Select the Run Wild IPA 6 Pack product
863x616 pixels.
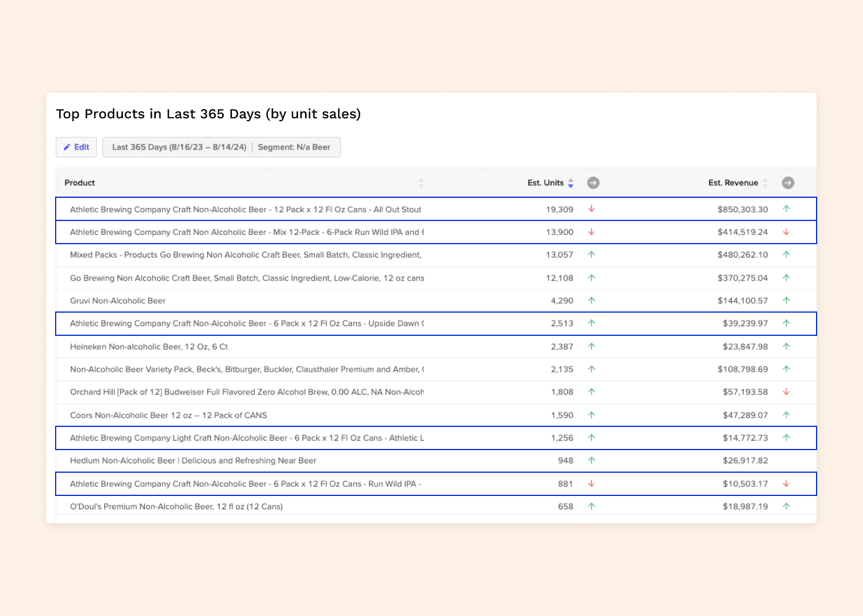point(436,484)
